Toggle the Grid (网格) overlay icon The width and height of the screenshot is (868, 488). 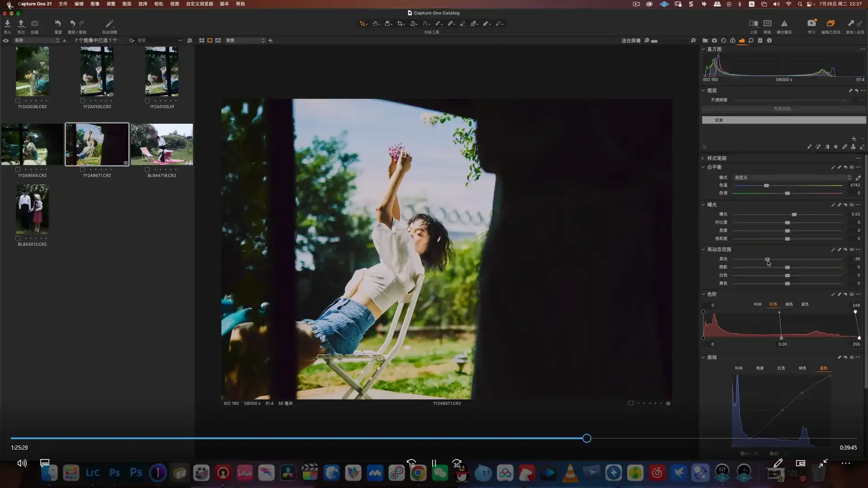767,23
